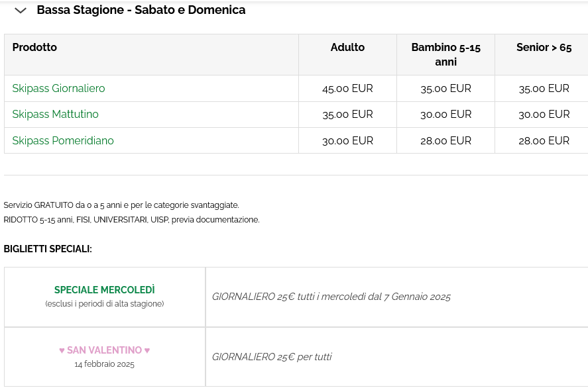
Task: Click the Servizio GRATUITO note text
Action: pos(121,205)
